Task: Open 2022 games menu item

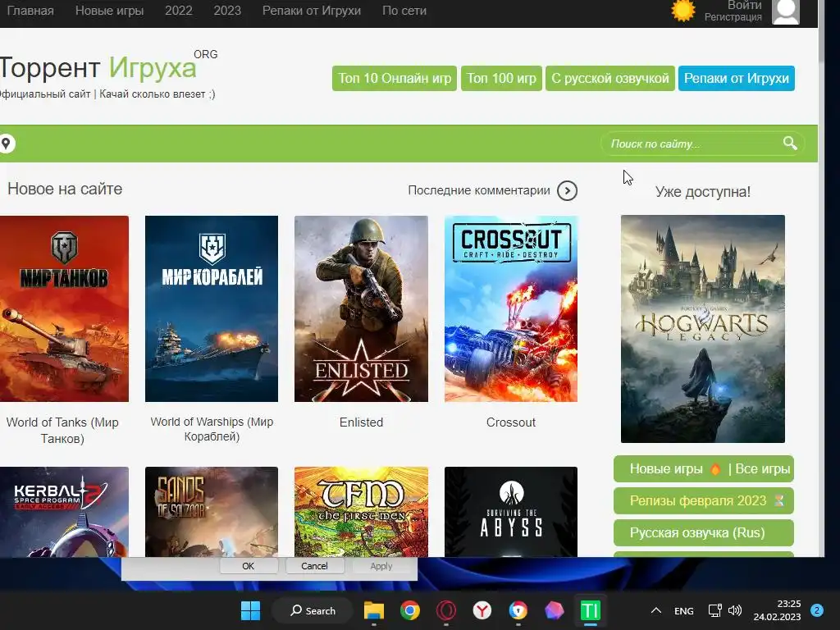Action: coord(178,11)
